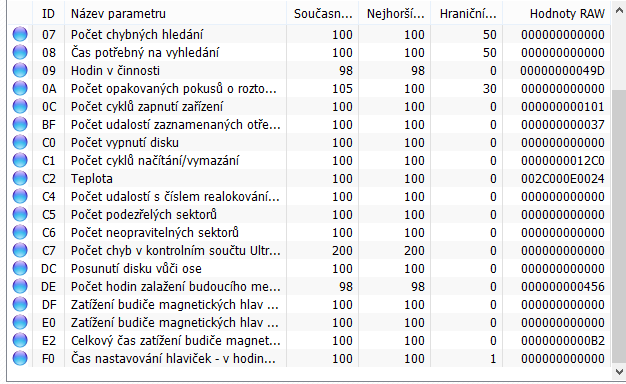The image size is (626, 384).
Task: Click the vertical scrollbar thumb
Action: click(619, 225)
